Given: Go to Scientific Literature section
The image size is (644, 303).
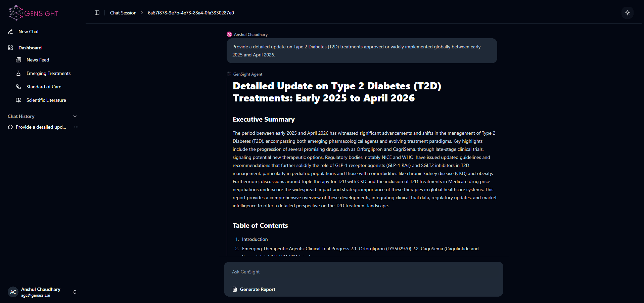Looking at the screenshot, I should pyautogui.click(x=46, y=100).
